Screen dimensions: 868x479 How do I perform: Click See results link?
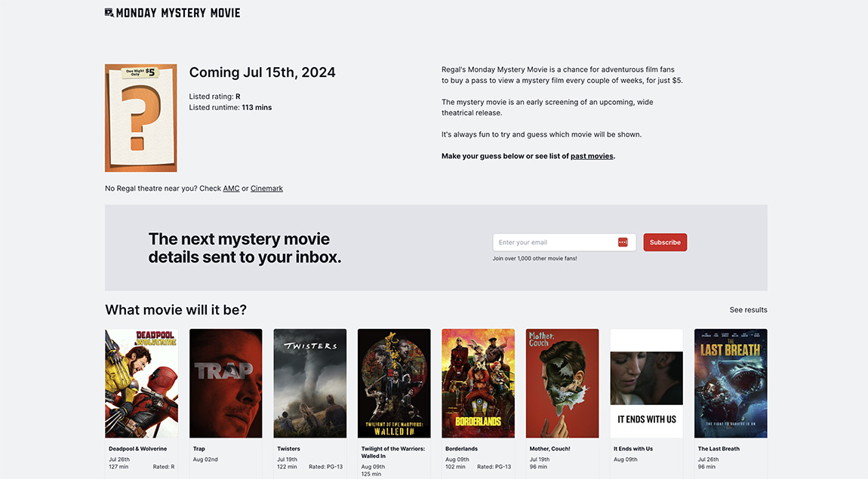749,310
